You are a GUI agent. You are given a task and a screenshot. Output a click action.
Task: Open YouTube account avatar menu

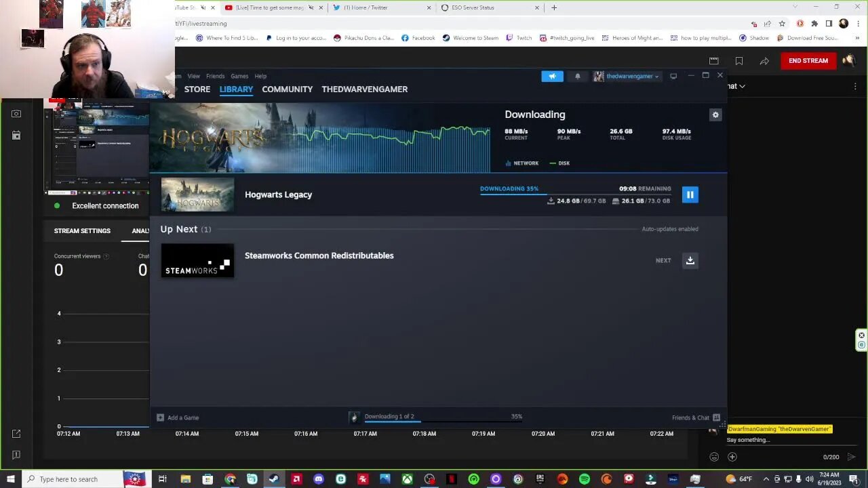point(849,60)
